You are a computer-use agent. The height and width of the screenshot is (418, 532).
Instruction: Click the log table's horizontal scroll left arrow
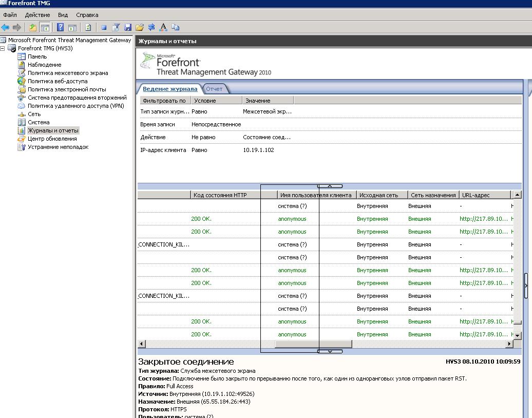pos(142,344)
